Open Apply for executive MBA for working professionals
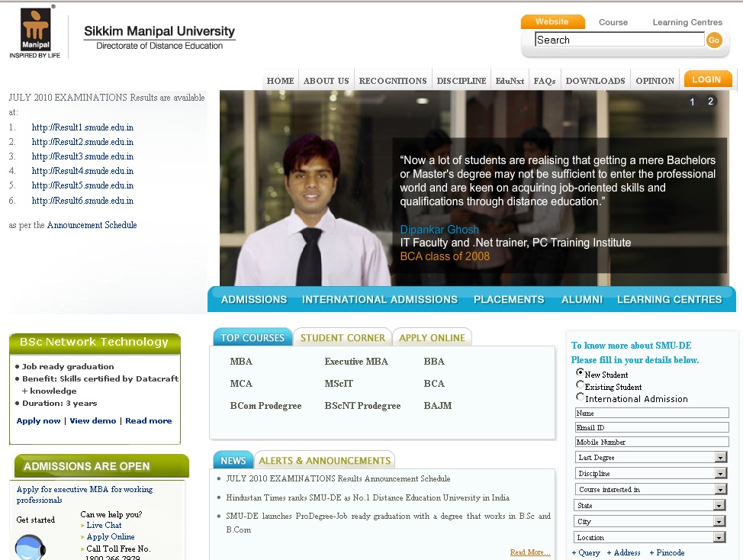 [x=85, y=494]
